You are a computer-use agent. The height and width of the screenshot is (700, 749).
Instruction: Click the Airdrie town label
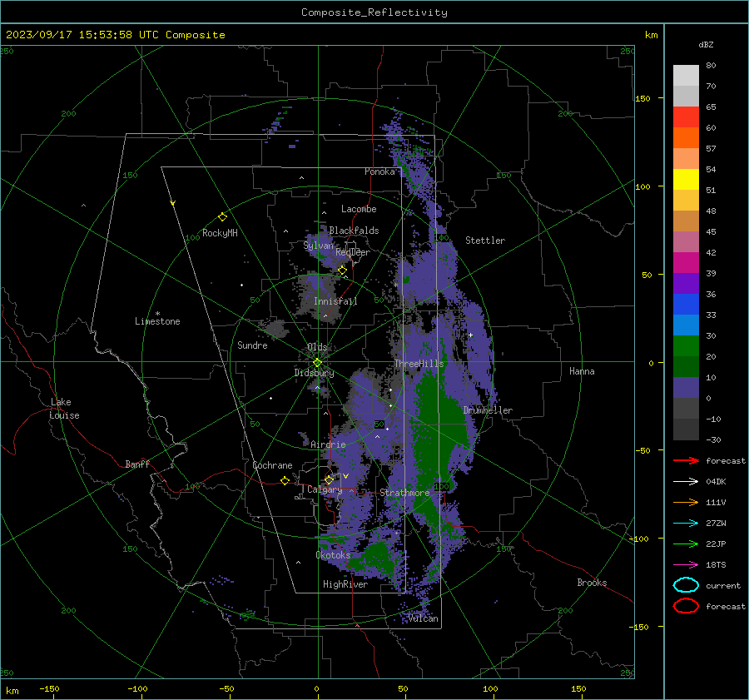tap(328, 444)
